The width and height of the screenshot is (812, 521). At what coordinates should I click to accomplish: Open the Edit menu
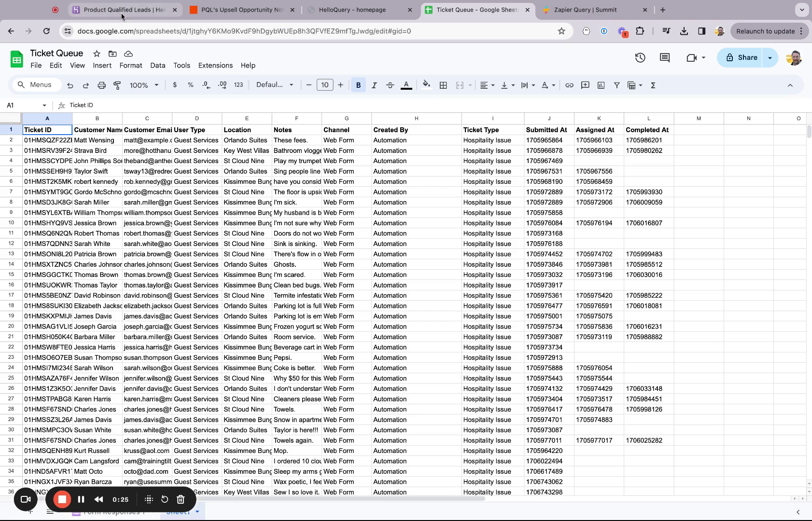(x=56, y=65)
